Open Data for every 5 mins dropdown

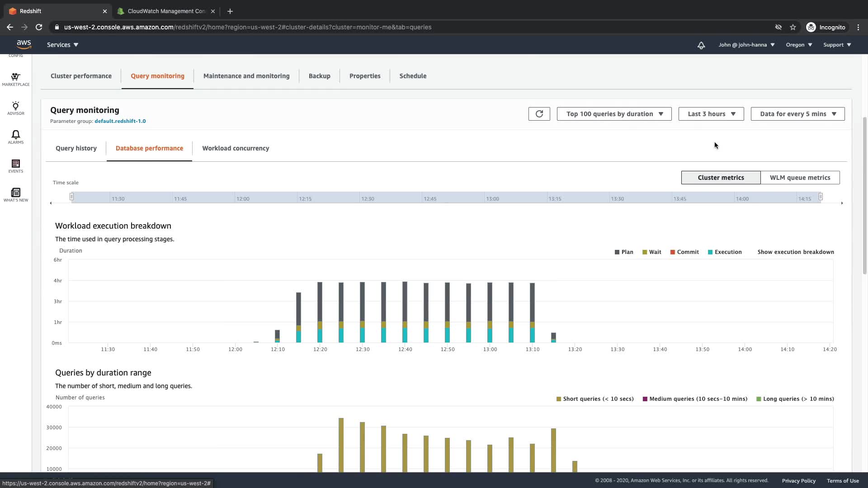click(x=797, y=114)
